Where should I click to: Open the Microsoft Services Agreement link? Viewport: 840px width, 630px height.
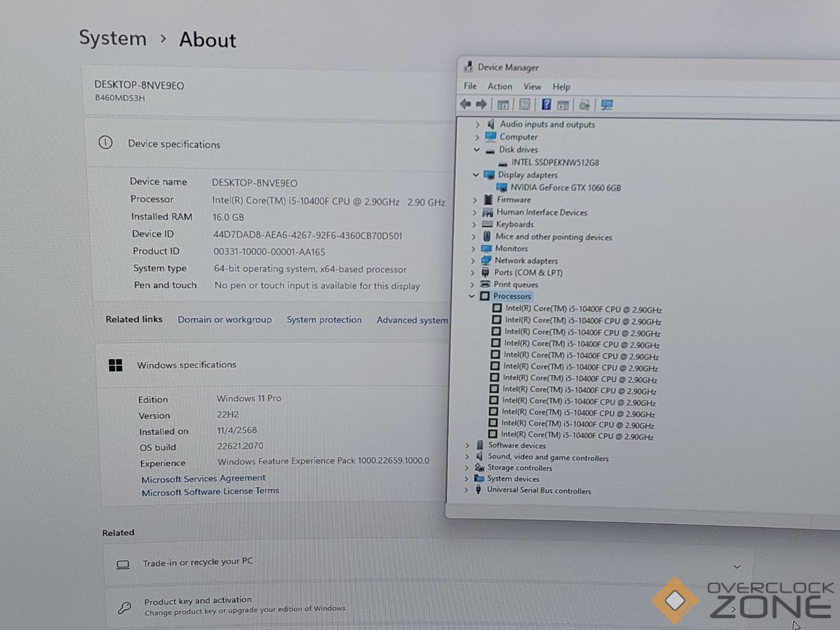203,479
